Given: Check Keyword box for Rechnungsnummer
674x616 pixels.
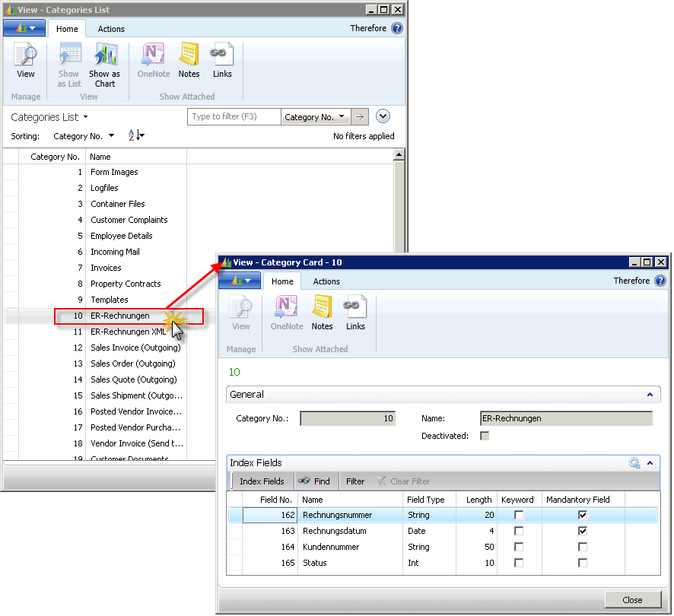Looking at the screenshot, I should (519, 516).
